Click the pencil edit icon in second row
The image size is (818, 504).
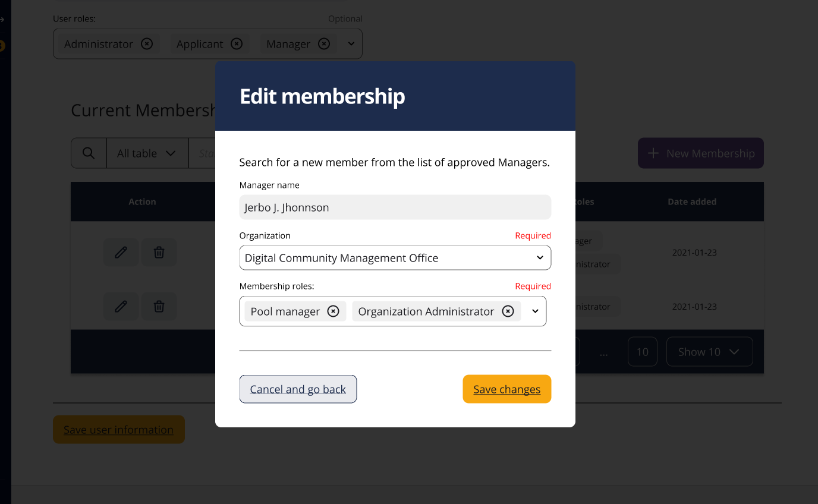pyautogui.click(x=121, y=307)
